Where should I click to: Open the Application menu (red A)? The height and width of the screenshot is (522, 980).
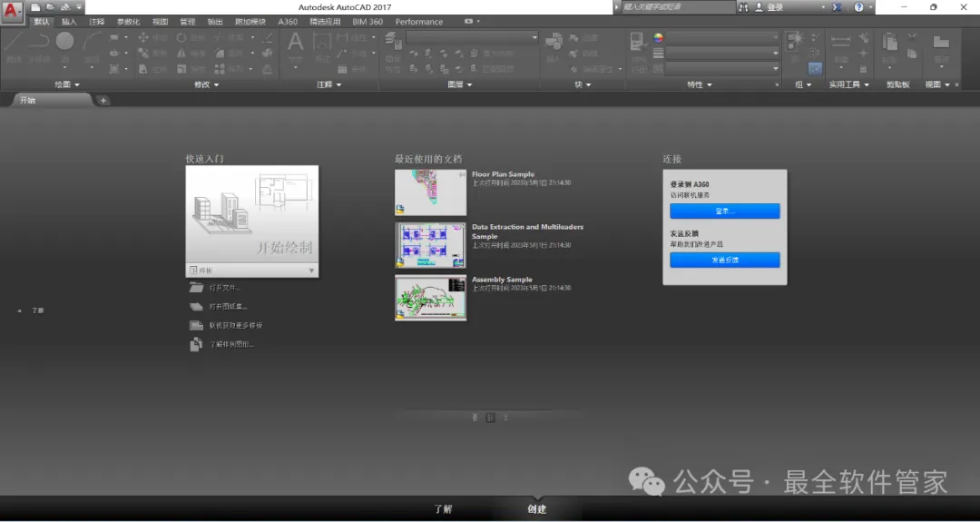(x=11, y=11)
